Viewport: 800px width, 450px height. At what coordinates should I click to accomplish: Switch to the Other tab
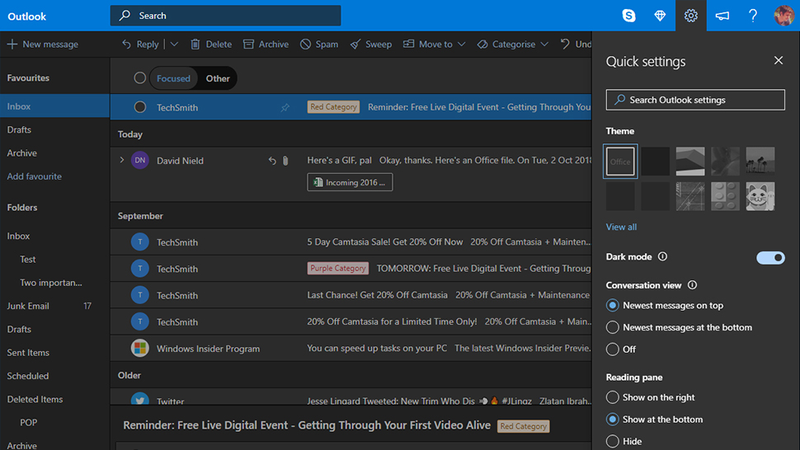pyautogui.click(x=218, y=79)
